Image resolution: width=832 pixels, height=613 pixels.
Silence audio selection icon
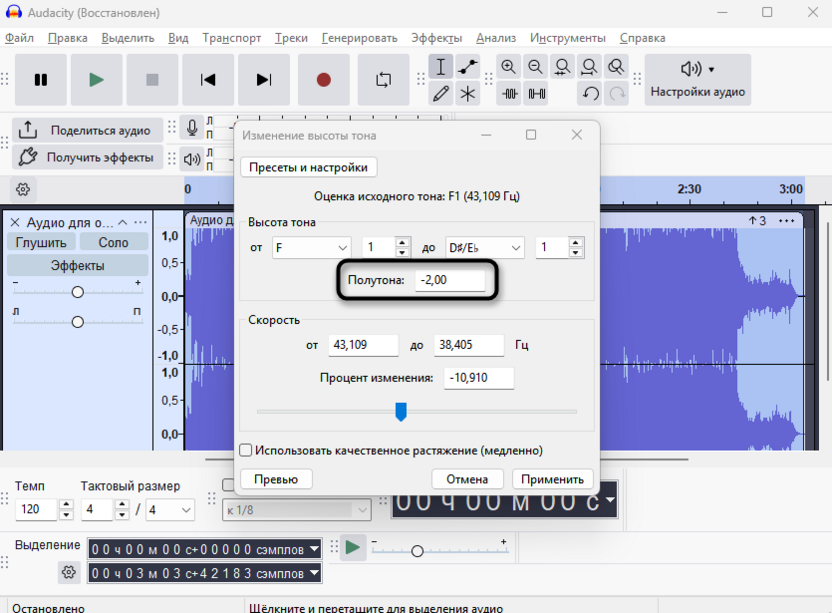536,94
